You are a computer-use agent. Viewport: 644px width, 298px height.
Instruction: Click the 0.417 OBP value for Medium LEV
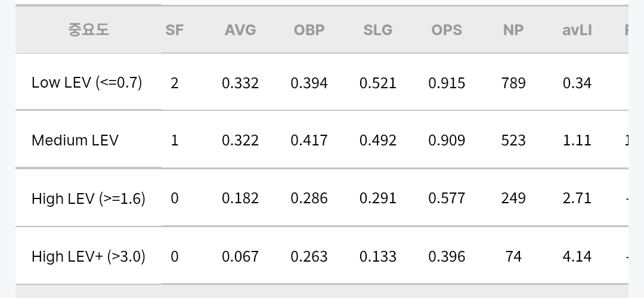point(309,141)
